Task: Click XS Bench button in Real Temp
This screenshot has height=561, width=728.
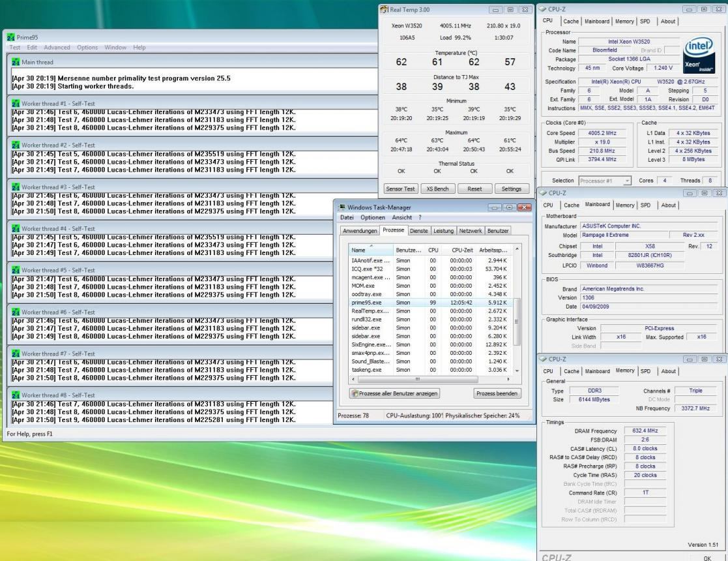Action: click(437, 189)
